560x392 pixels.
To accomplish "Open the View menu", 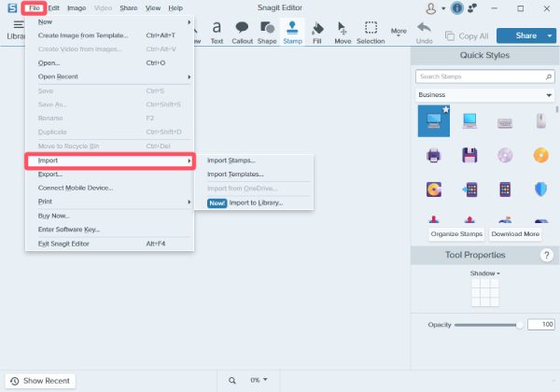I will pyautogui.click(x=153, y=7).
